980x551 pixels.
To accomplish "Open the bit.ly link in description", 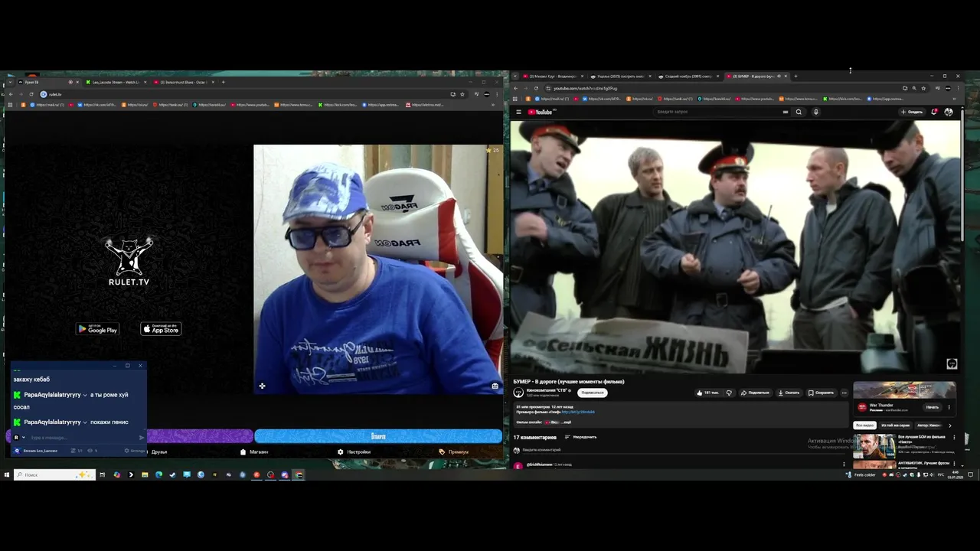I will [578, 412].
